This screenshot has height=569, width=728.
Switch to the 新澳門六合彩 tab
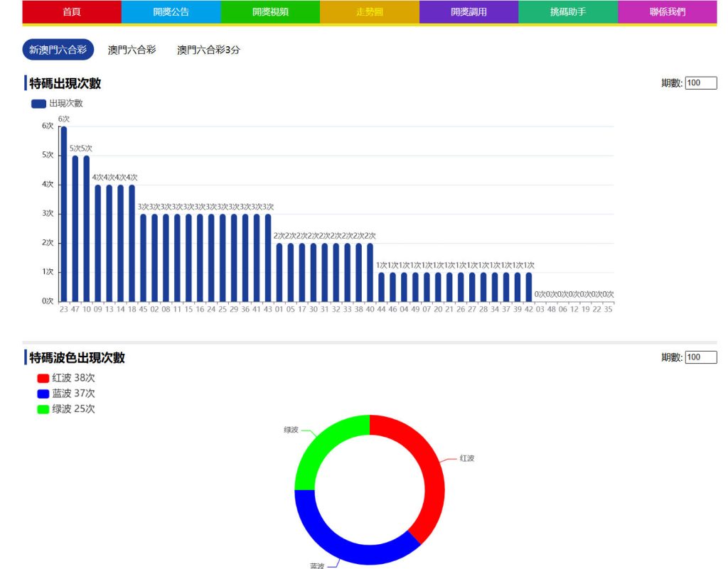click(57, 50)
